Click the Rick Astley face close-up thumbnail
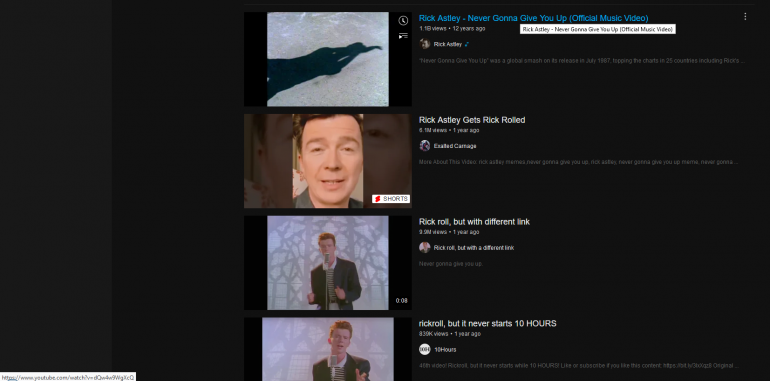Screen dimensions: 770x381 328,161
